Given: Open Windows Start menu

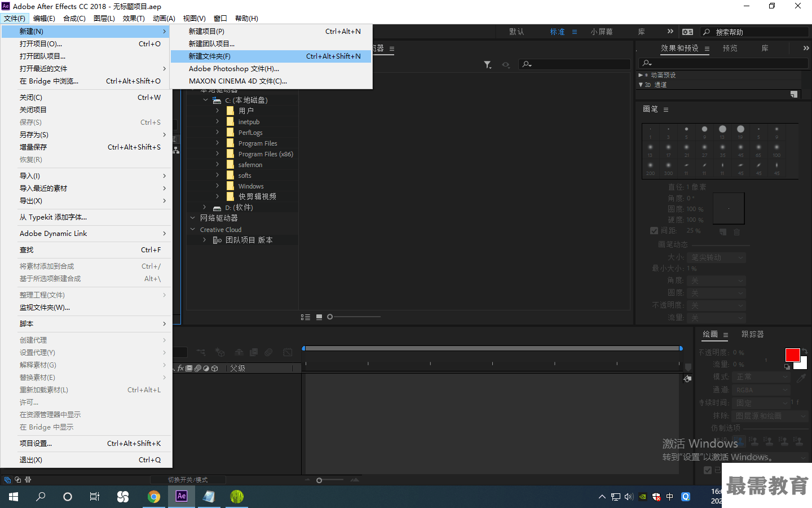Looking at the screenshot, I should tap(14, 497).
